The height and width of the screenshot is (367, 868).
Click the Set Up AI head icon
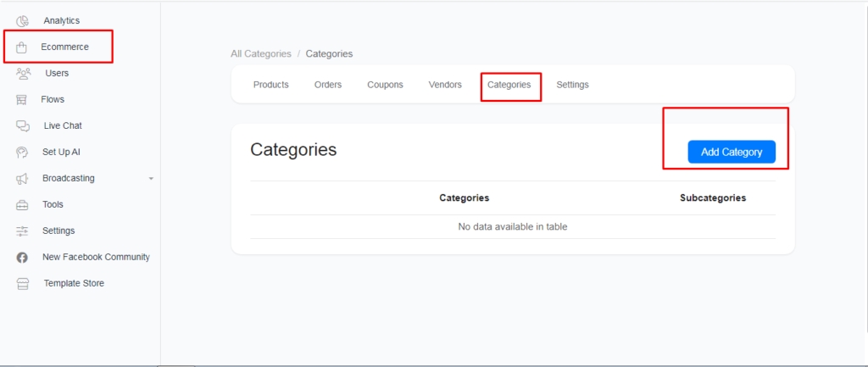[23, 153]
